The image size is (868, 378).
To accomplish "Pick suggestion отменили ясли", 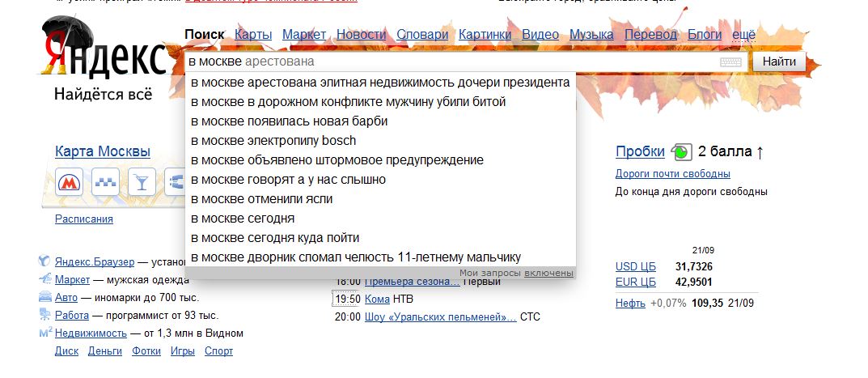I will click(x=380, y=199).
